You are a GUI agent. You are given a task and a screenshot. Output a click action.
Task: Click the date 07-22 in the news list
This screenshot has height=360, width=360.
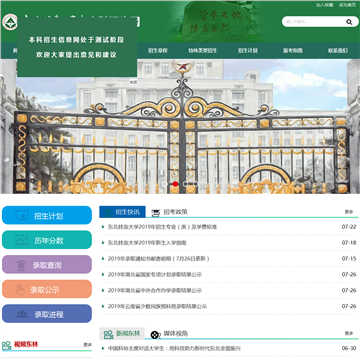point(349,227)
